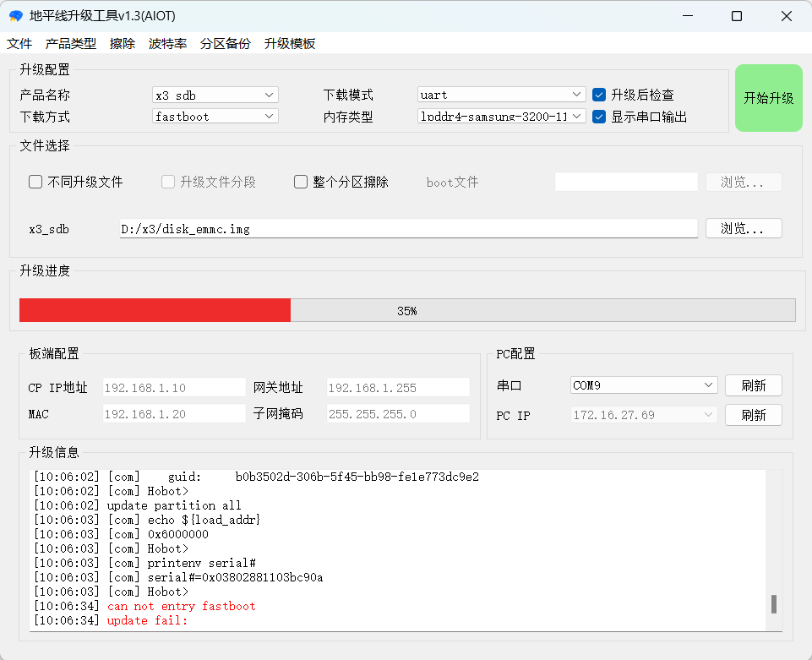Uncheck the 显示串口输出 option

(599, 117)
